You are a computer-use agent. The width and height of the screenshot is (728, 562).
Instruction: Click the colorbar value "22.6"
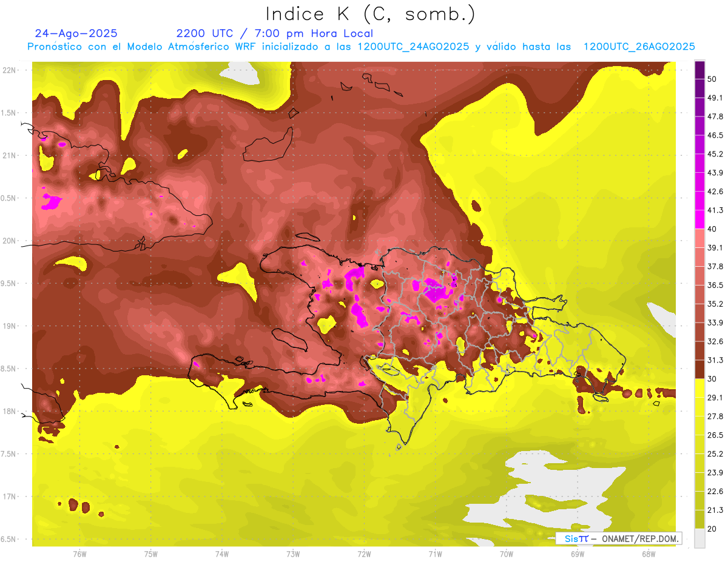point(715,491)
